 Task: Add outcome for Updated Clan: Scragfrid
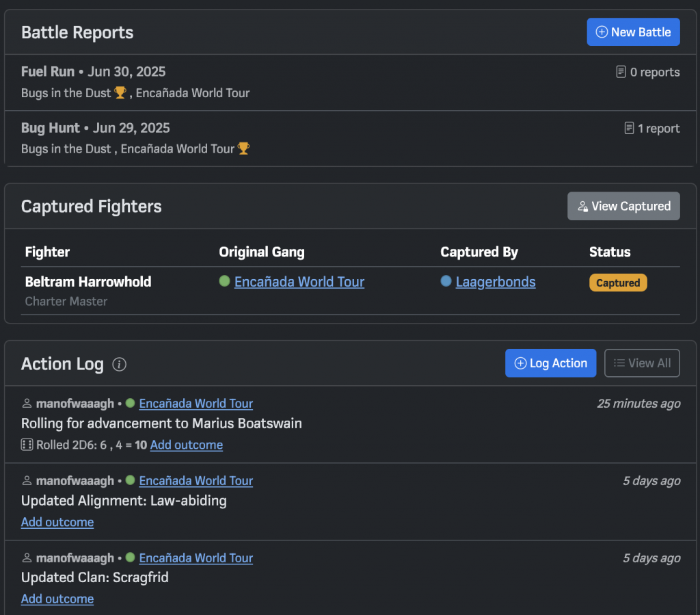click(57, 599)
